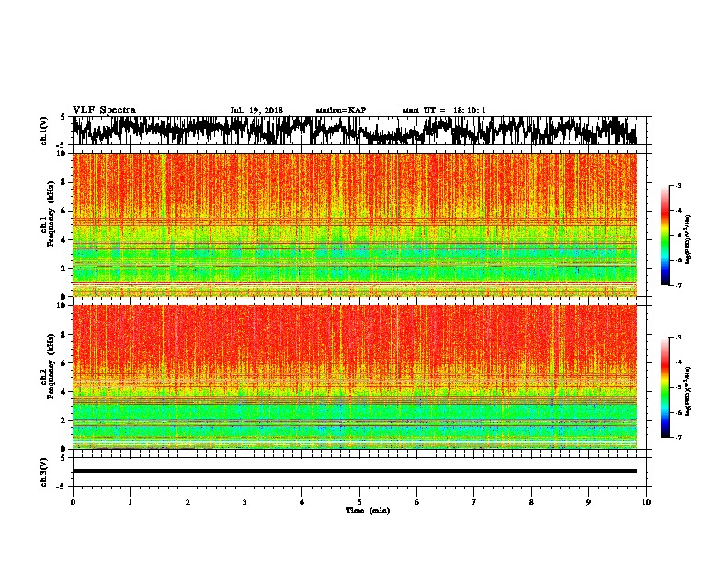Click the "station=KAP" header label
This screenshot has height=563, width=728.
(341, 110)
